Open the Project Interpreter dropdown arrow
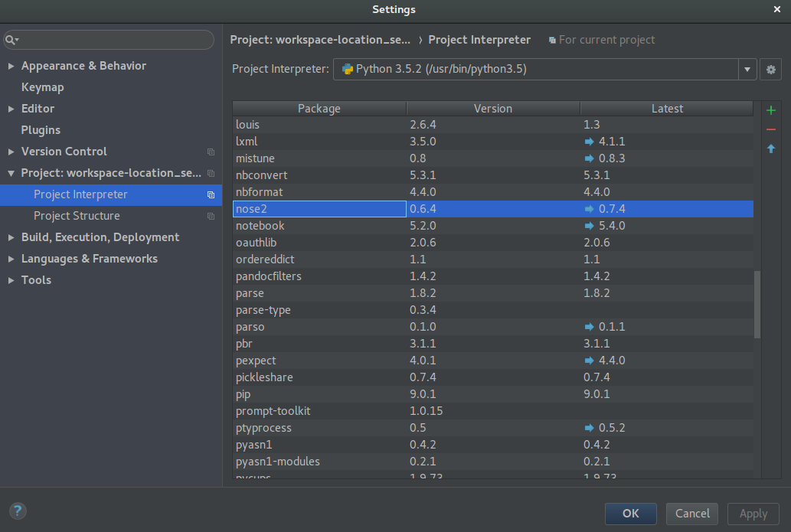This screenshot has width=791, height=532. (x=747, y=70)
